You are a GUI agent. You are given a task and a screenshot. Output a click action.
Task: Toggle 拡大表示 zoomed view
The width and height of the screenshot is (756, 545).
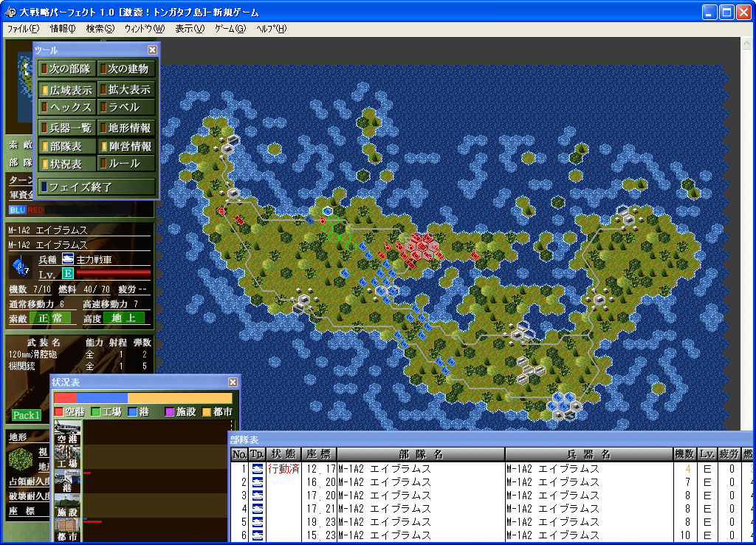[126, 89]
